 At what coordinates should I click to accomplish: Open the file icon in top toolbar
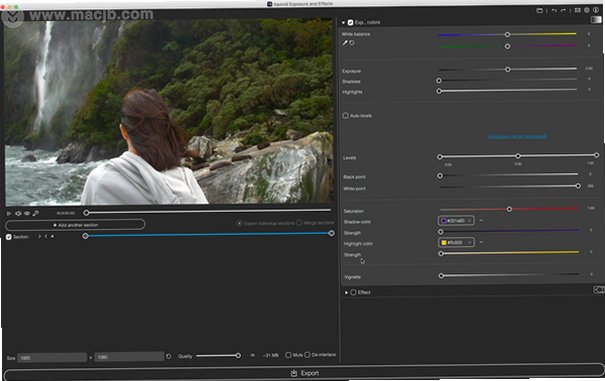[539, 10]
